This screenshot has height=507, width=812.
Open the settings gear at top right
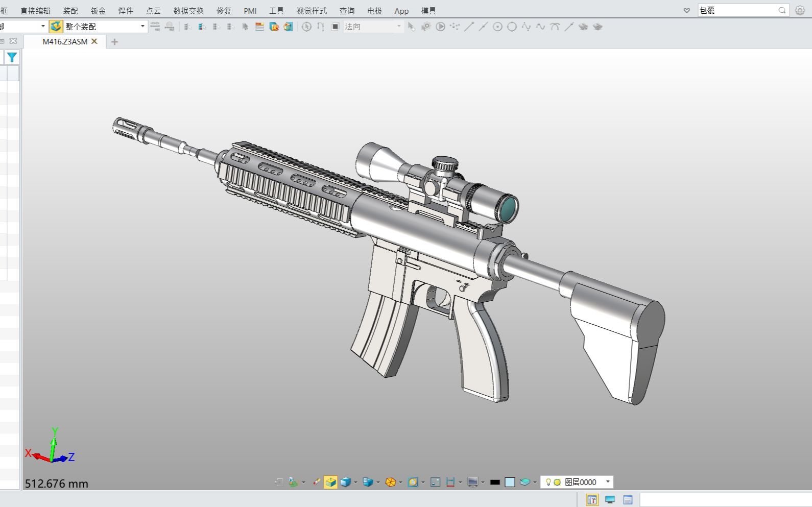point(800,10)
